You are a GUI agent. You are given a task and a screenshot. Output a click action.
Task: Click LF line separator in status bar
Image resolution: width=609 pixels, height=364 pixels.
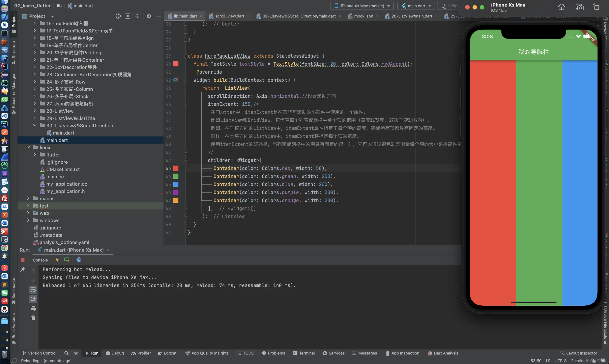548,361
